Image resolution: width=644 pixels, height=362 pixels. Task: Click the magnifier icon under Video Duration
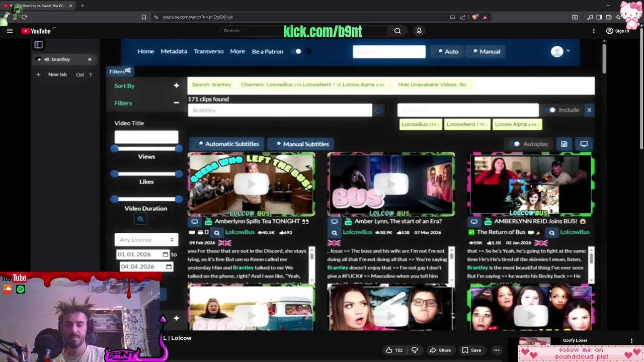tap(140, 219)
